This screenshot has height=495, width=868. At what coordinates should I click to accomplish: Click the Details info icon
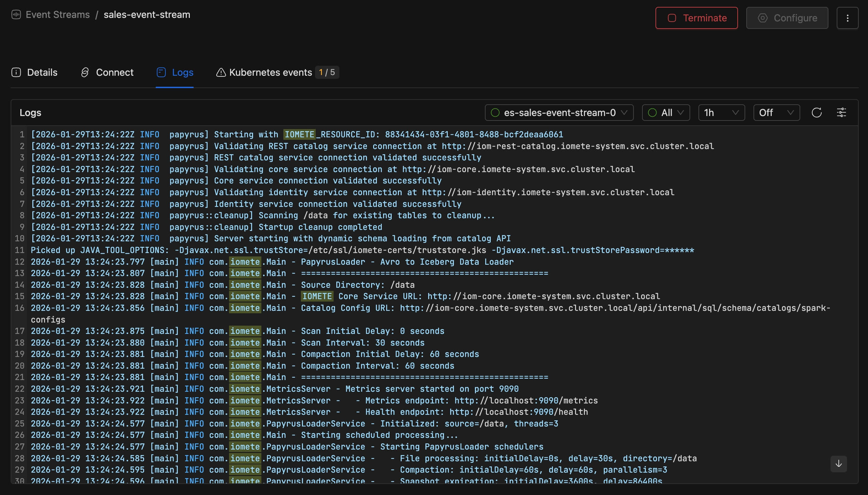pyautogui.click(x=16, y=73)
